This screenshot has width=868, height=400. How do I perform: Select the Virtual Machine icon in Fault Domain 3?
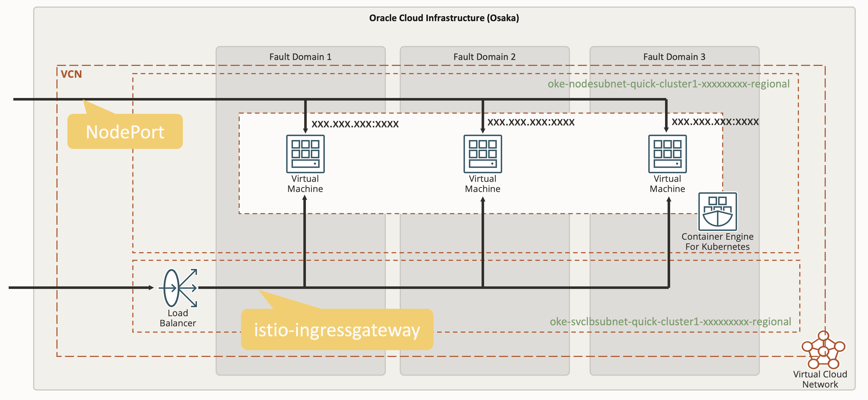pyautogui.click(x=667, y=154)
